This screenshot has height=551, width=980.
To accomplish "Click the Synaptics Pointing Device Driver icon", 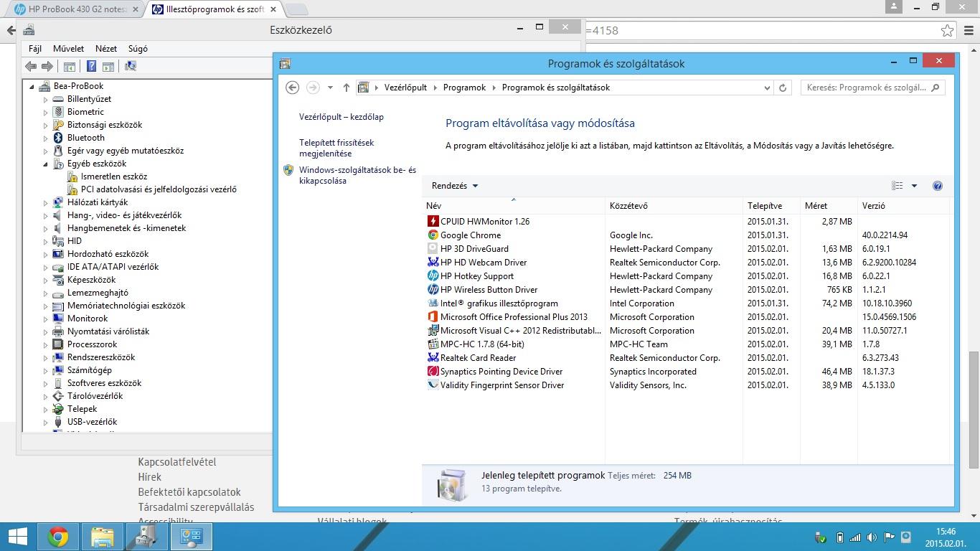I will [433, 372].
